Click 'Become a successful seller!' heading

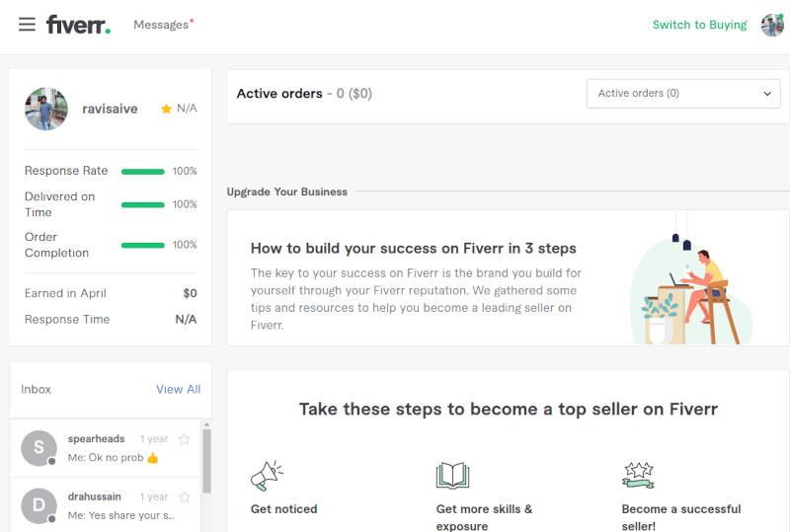(x=681, y=517)
